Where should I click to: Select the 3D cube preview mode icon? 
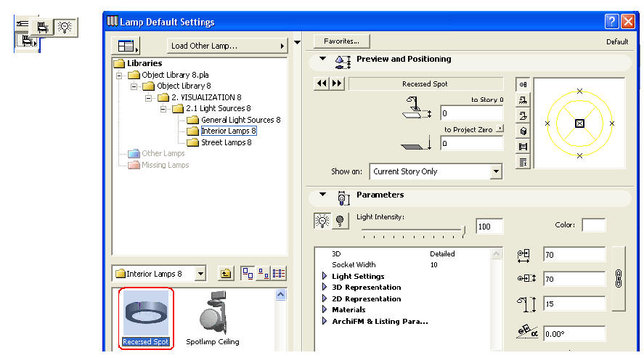click(x=521, y=131)
